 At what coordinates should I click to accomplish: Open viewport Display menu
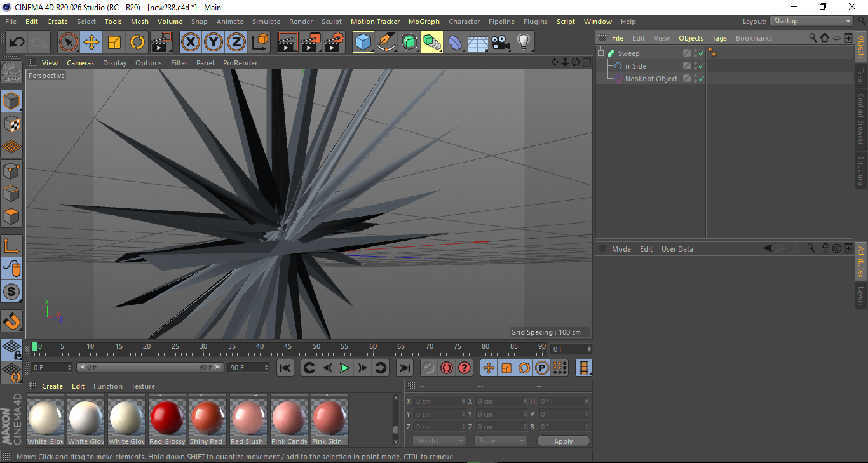pos(115,63)
